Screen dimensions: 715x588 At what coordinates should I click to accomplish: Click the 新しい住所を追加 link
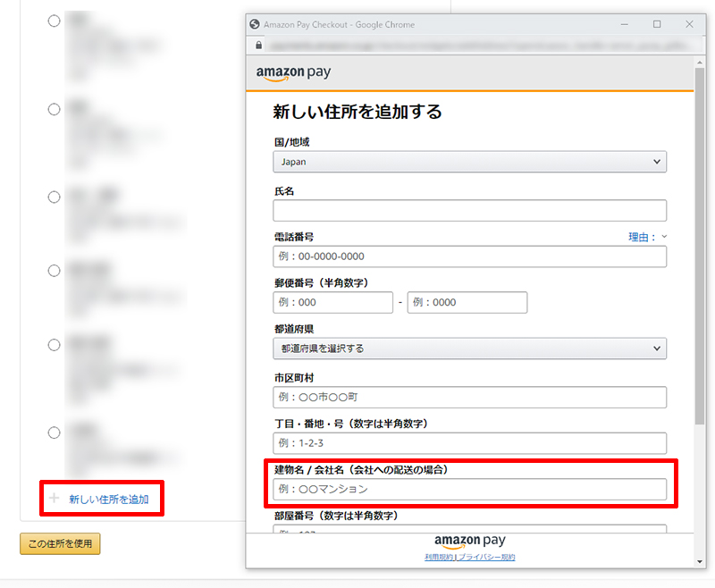[109, 500]
